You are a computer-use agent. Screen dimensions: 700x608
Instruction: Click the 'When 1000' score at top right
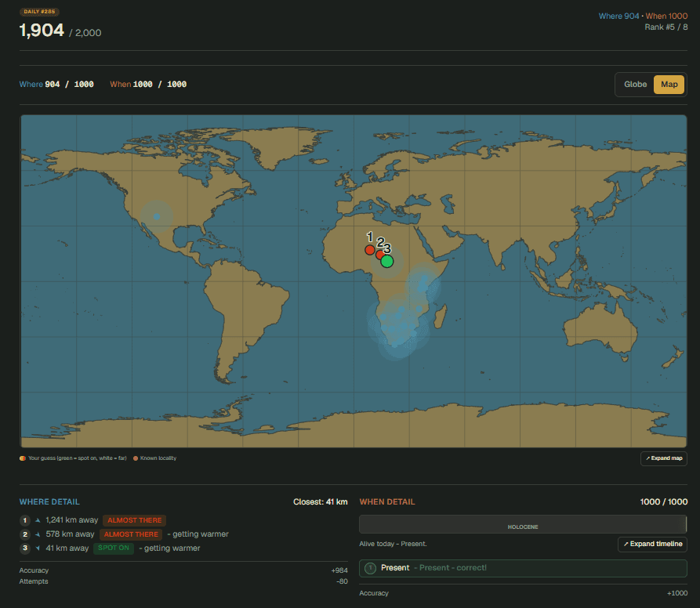pyautogui.click(x=666, y=16)
